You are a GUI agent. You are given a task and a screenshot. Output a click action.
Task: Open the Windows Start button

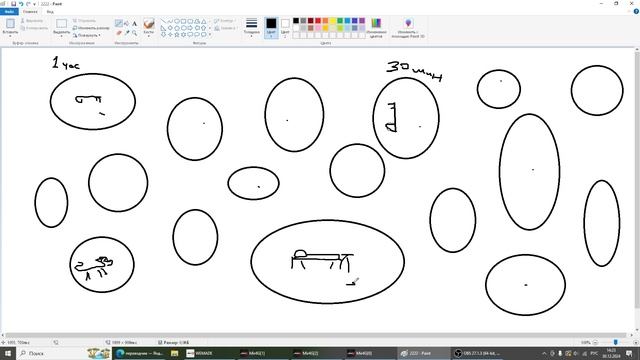[8, 353]
